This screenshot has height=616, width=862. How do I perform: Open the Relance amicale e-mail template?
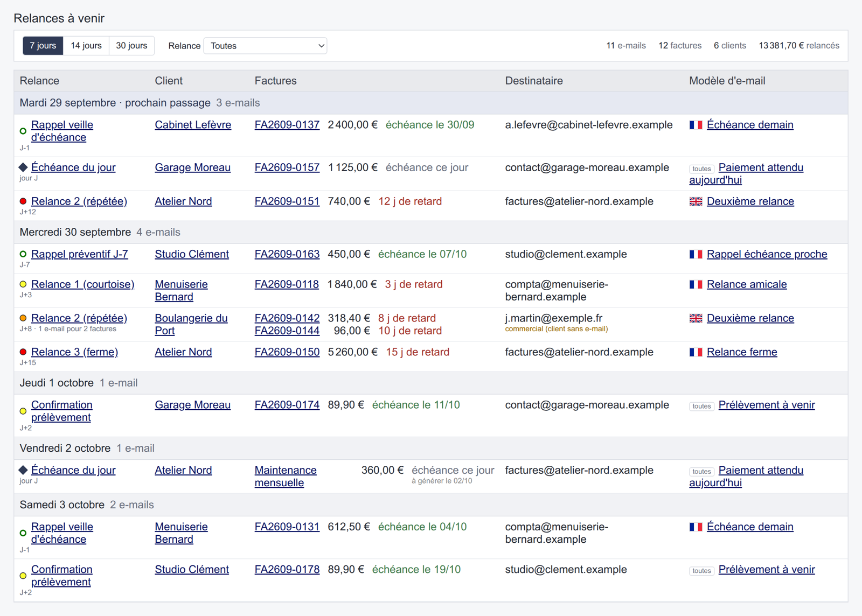pos(747,284)
